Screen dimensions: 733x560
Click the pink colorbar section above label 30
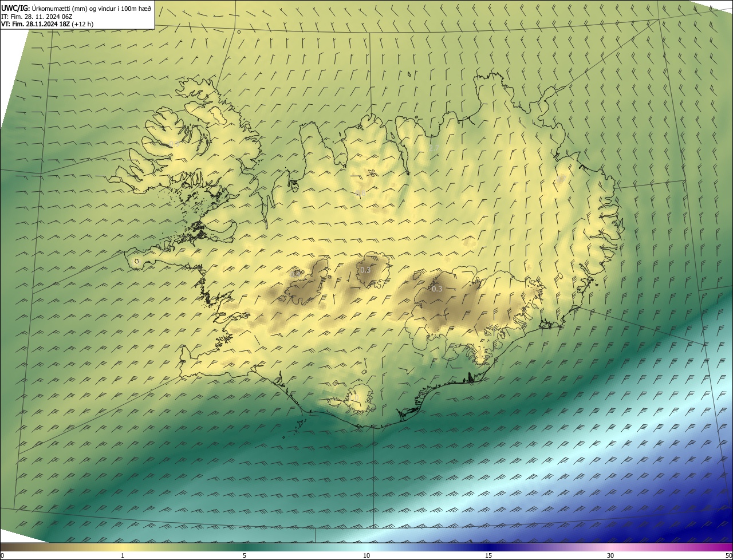click(x=610, y=547)
